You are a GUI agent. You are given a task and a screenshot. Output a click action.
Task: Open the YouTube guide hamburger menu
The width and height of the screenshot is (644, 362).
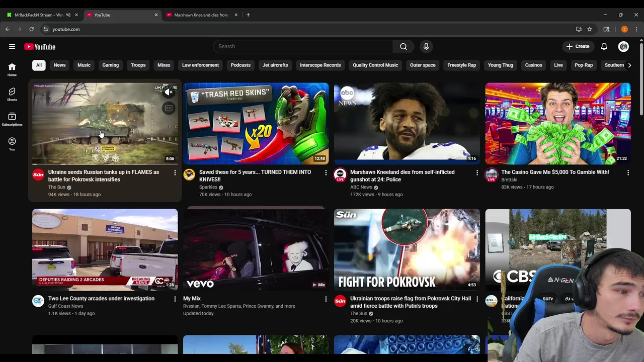click(12, 47)
